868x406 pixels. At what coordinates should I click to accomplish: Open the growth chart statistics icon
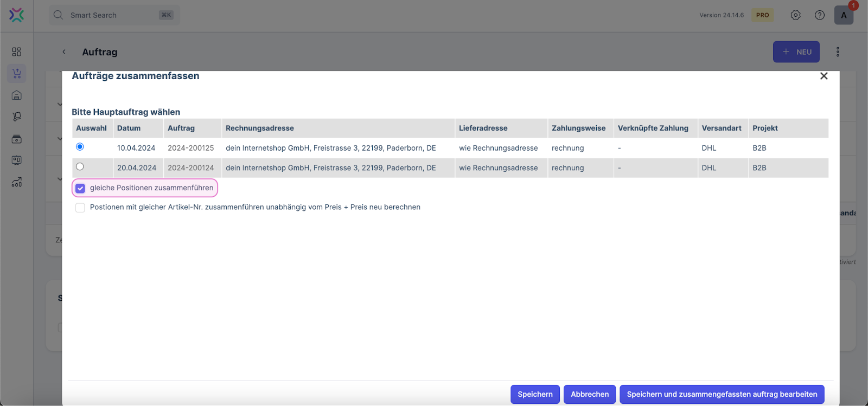tap(16, 182)
